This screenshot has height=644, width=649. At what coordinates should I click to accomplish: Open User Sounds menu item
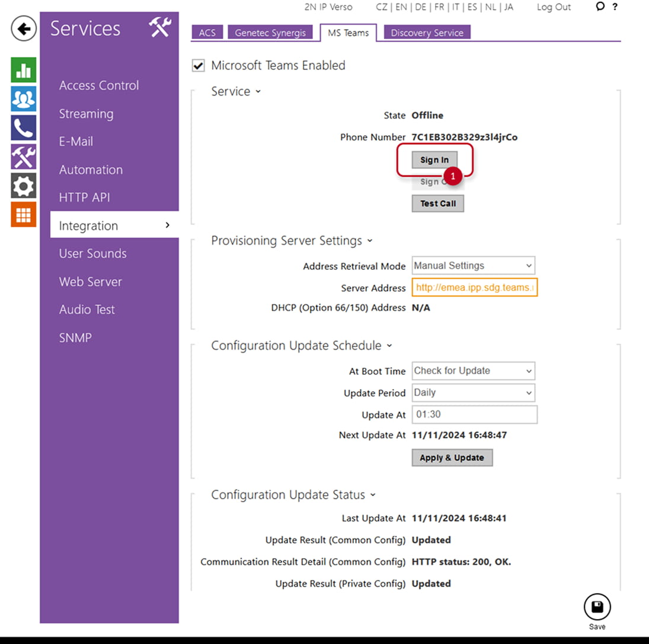pos(92,253)
